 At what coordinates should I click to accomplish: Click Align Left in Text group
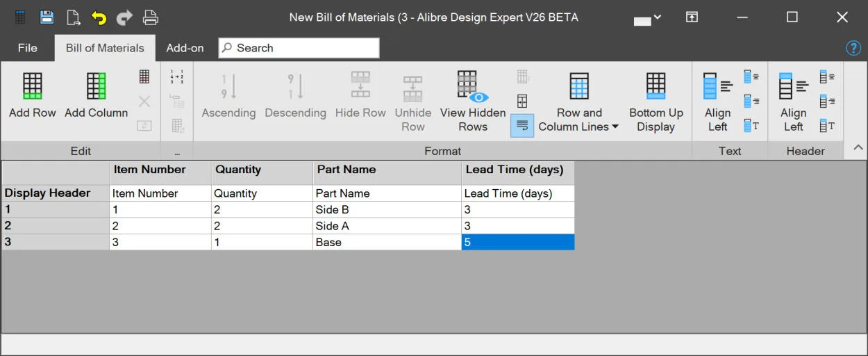(x=718, y=102)
